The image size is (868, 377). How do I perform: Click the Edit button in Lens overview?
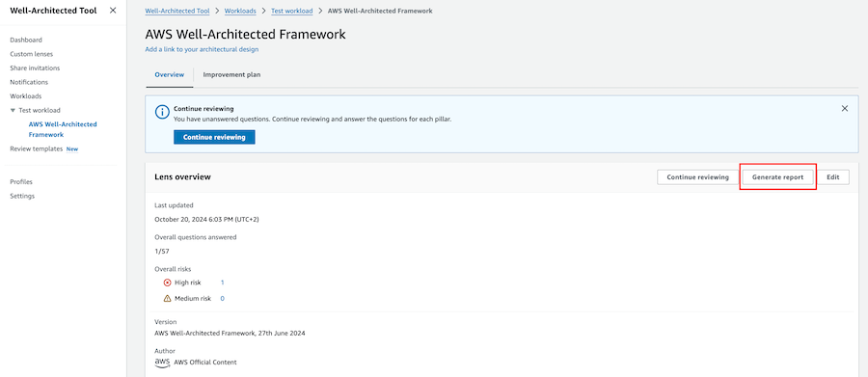point(833,177)
